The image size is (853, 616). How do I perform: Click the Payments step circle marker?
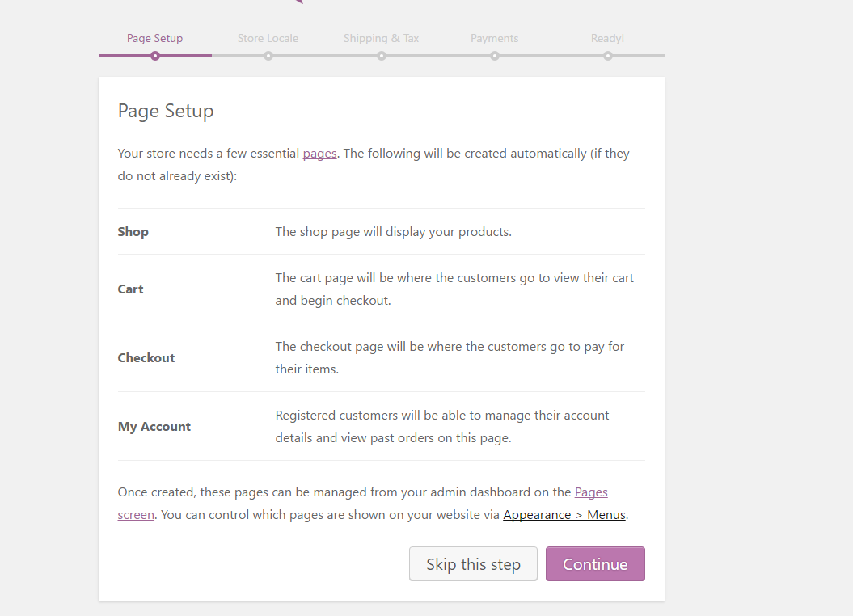tap(495, 56)
